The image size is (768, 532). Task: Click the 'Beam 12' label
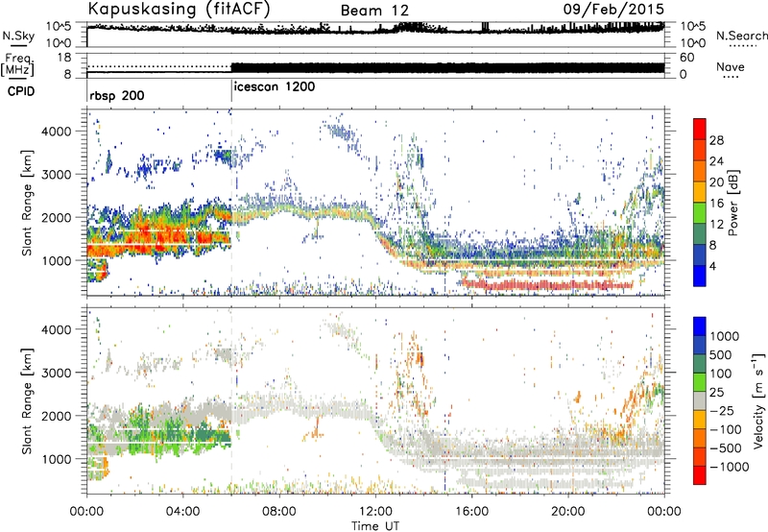[373, 11]
